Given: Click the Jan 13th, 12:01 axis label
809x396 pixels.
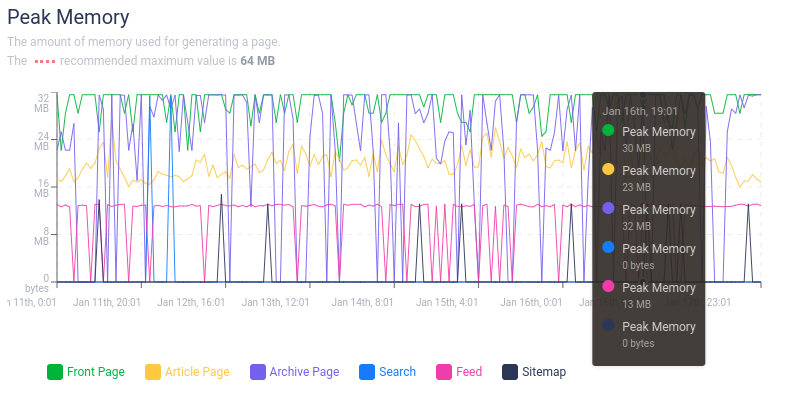Looking at the screenshot, I should [x=276, y=302].
